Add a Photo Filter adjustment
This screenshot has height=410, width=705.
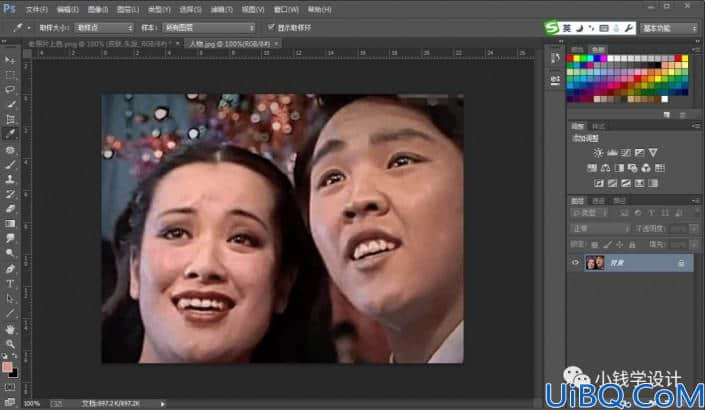point(632,168)
